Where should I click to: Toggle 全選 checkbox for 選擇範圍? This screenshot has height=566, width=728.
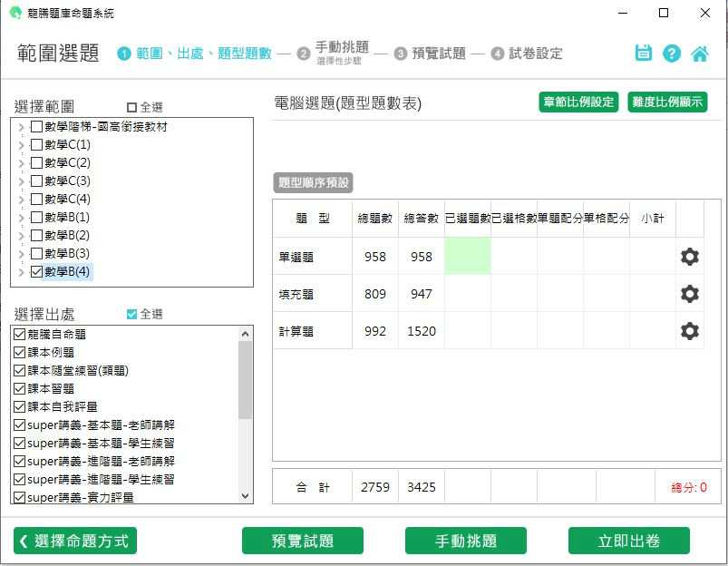[131, 107]
